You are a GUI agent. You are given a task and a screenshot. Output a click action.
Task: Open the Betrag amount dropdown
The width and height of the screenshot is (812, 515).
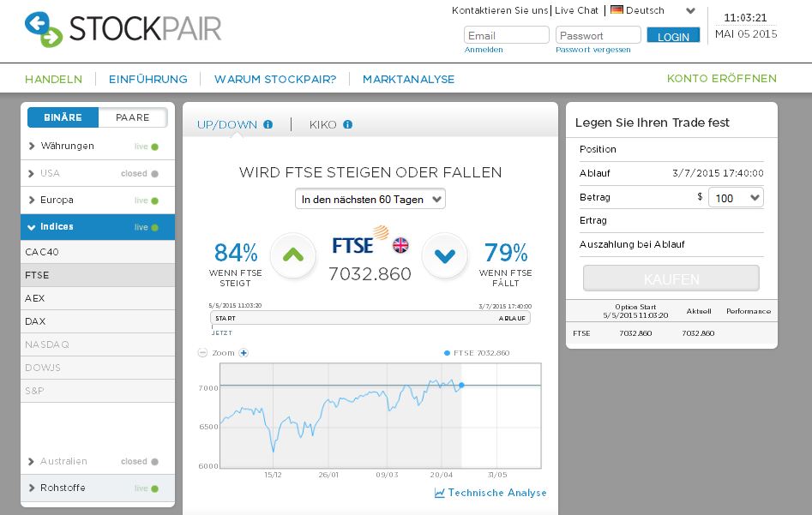coord(736,198)
